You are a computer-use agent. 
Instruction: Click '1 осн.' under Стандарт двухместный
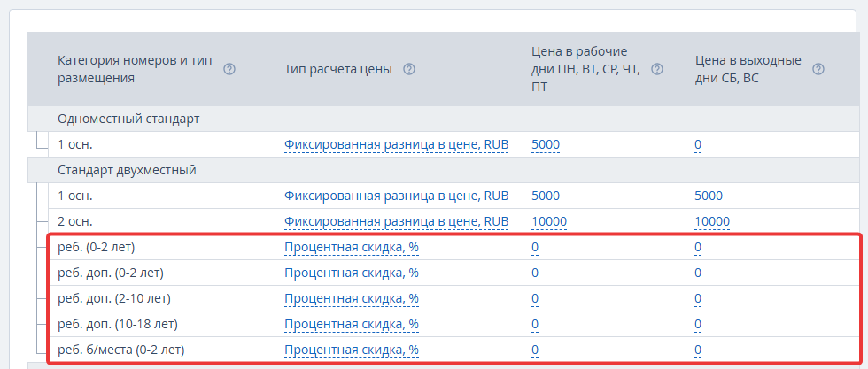[x=74, y=196]
